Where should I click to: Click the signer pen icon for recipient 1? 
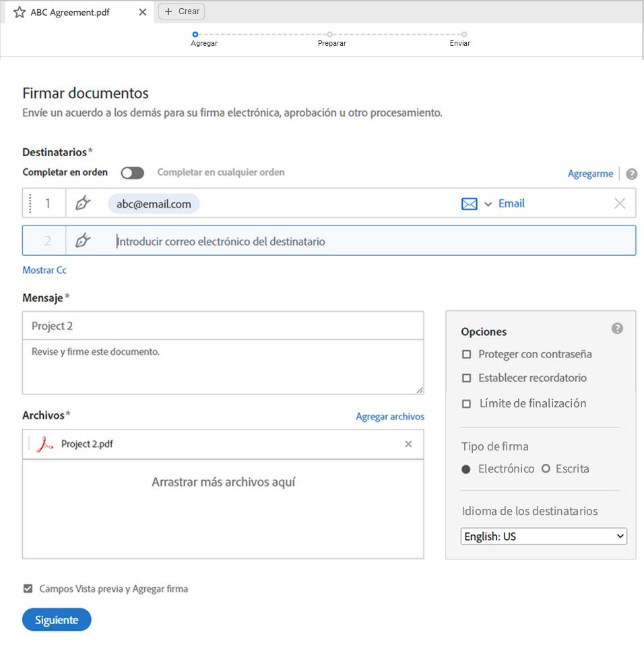[x=83, y=203]
